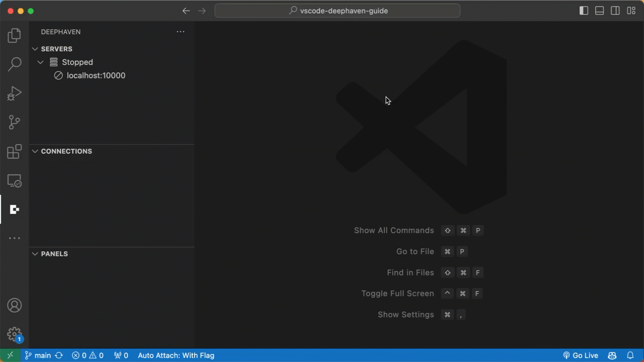This screenshot has width=644, height=362.
Task: Click the vscode-deephaven-guide search box
Action: tap(337, 11)
